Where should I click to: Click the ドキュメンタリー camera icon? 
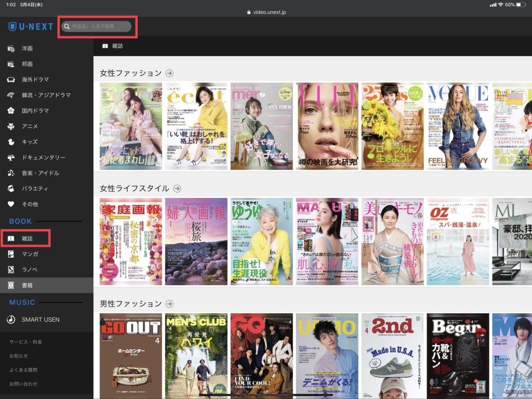pos(11,157)
